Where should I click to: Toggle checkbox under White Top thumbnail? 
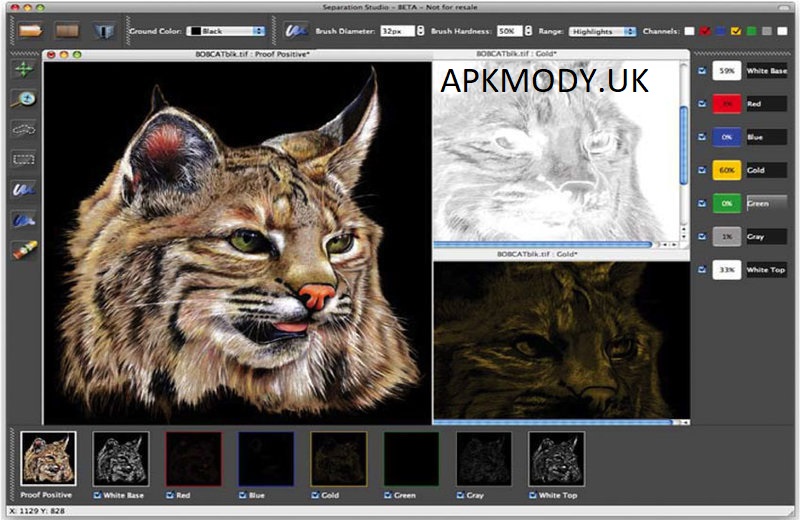coord(533,495)
